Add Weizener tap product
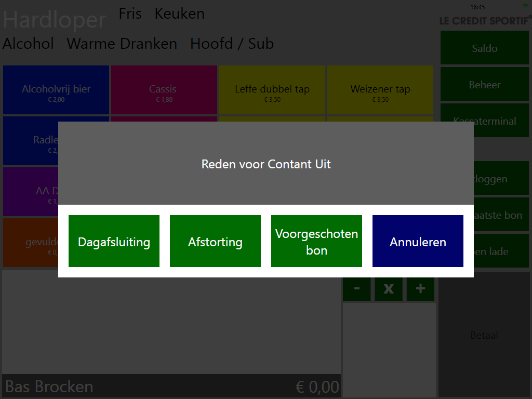Viewport: 532px width, 399px height. tap(380, 90)
